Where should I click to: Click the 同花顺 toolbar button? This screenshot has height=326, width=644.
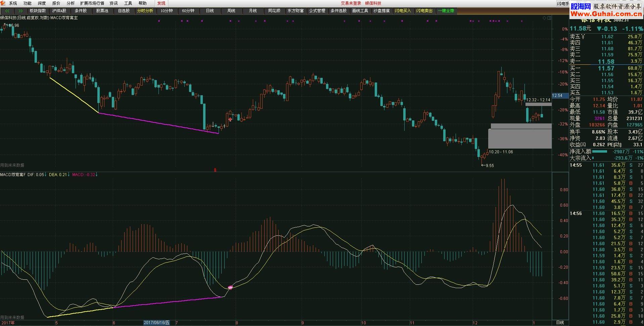tap(274, 11)
